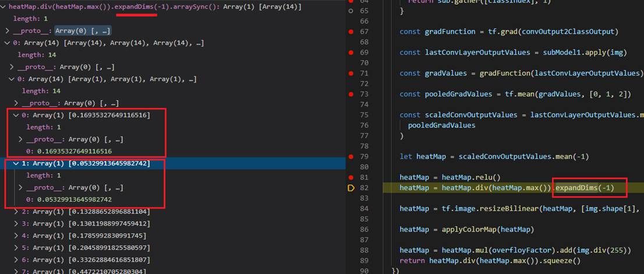
Task: Select the value row 0: 0.16935327649116516
Action: click(69, 151)
